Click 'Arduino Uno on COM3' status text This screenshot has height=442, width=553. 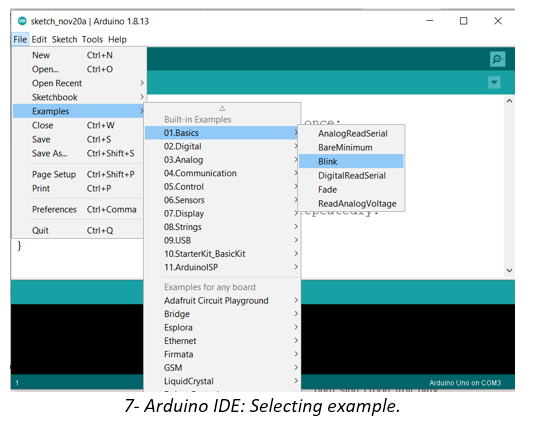(x=465, y=383)
